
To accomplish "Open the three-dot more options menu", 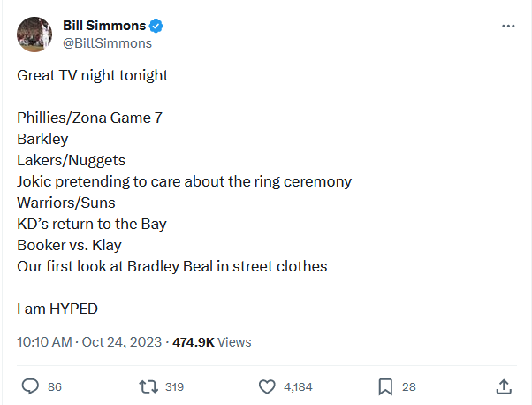I will pyautogui.click(x=508, y=27).
